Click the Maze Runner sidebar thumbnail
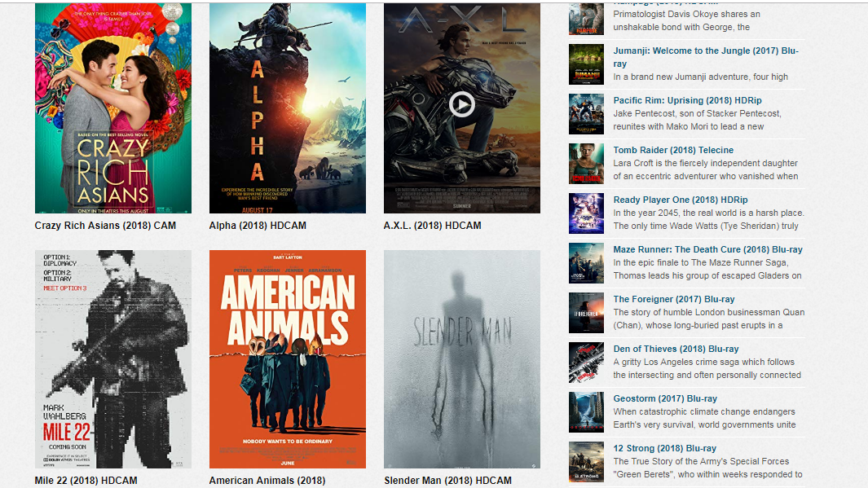This screenshot has height=488, width=868. 586,263
